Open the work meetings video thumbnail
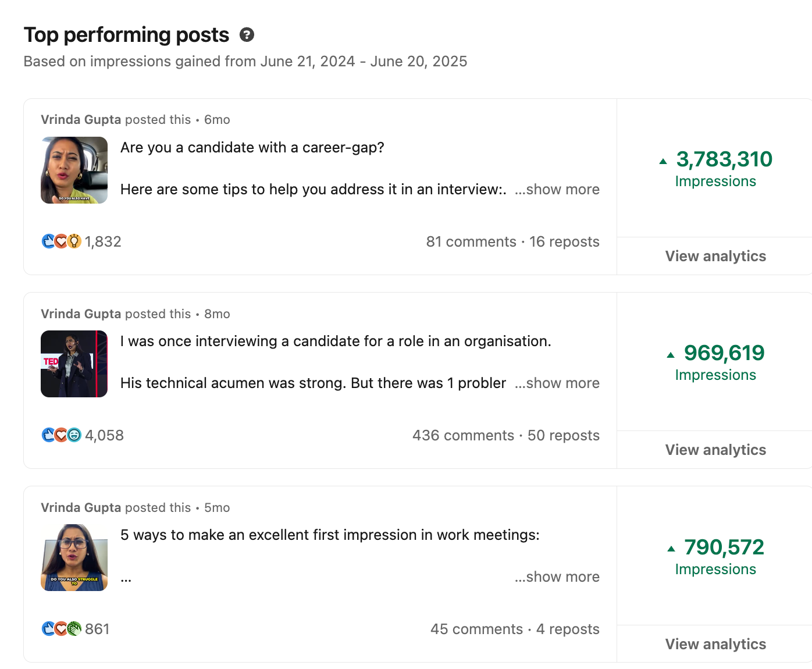Screen dimensions: 812x669 tap(74, 557)
